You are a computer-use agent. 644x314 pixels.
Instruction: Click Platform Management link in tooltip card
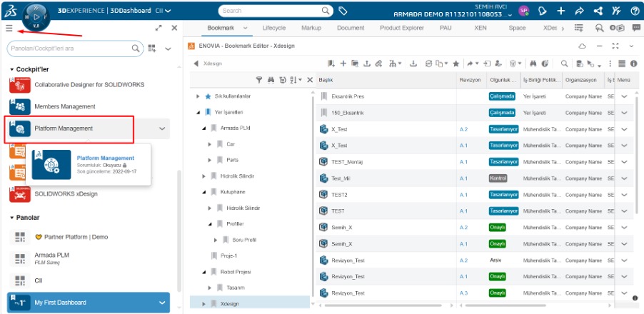click(x=106, y=158)
